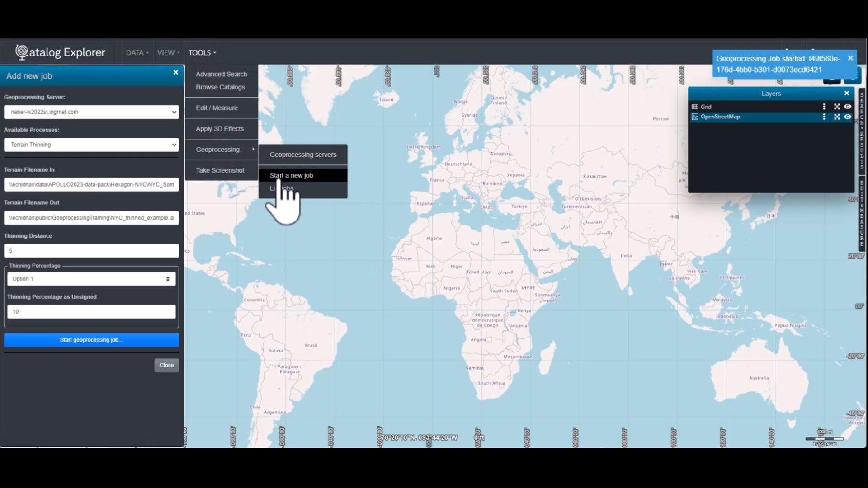Zoom to extent of Grid layer
The image size is (868, 488).
tap(837, 107)
